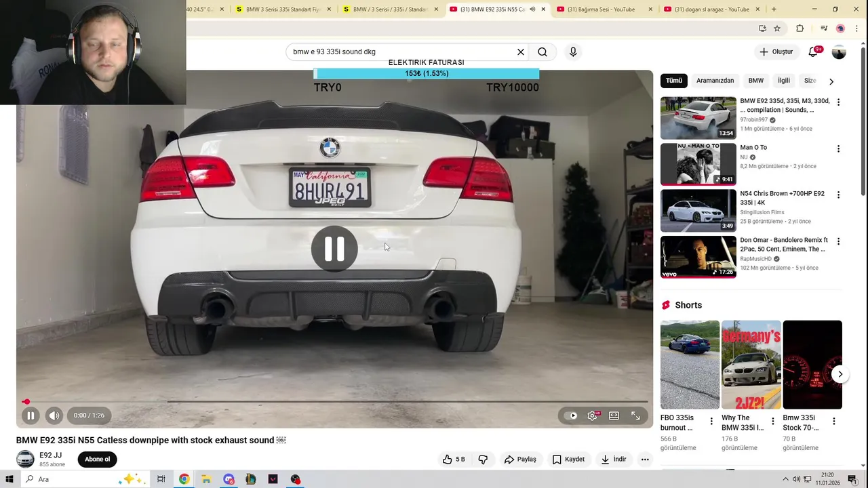Screen dimensions: 868x488
Task: Open Windows Task View icon
Action: [161, 479]
